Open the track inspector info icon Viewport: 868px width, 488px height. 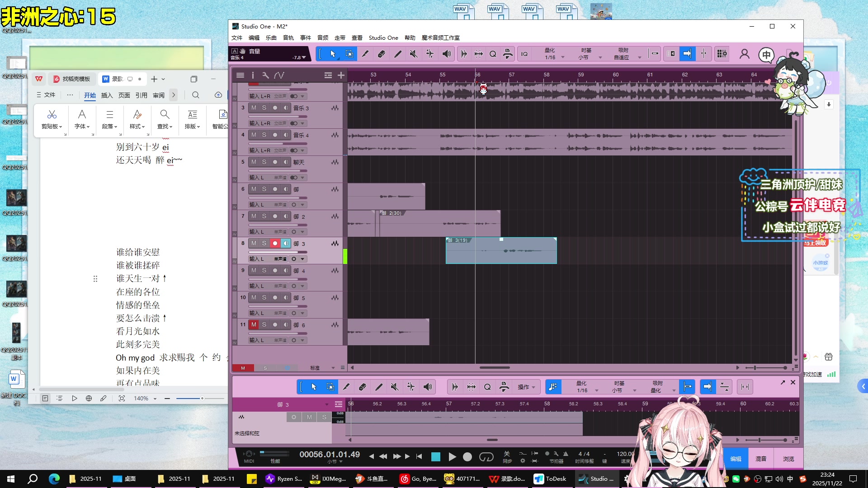(253, 75)
